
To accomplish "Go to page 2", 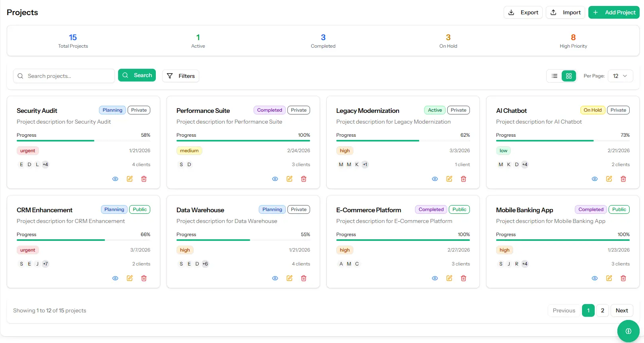I will tap(603, 310).
